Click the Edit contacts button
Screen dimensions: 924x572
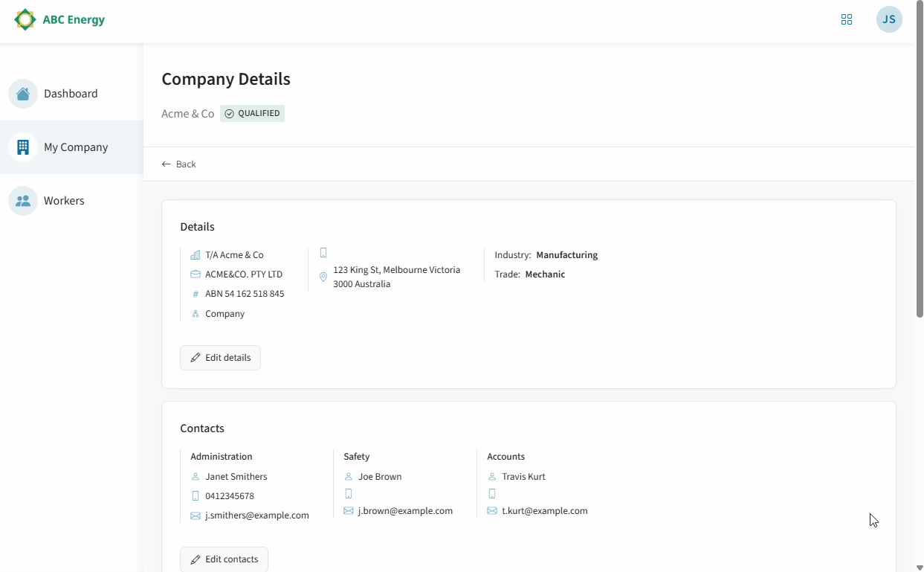pyautogui.click(x=224, y=559)
